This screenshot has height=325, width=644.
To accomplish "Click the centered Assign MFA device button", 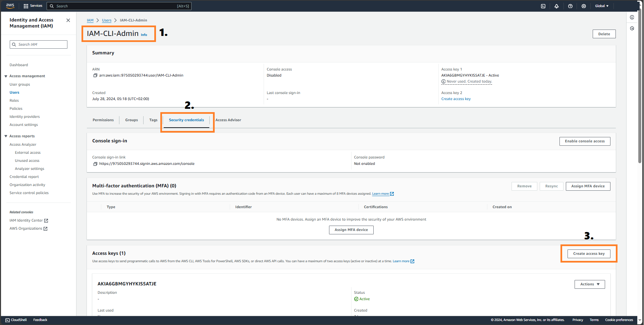I will click(x=351, y=230).
